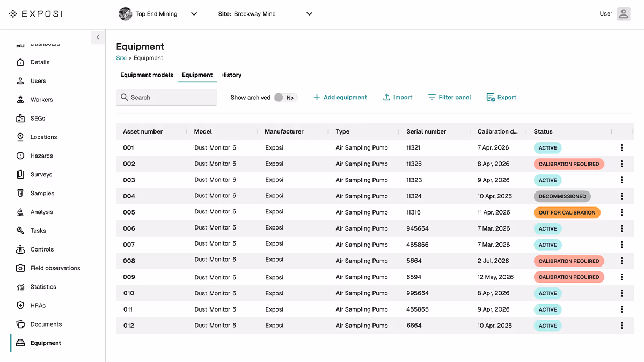Expand the Top End Mining dropdown

point(194,14)
